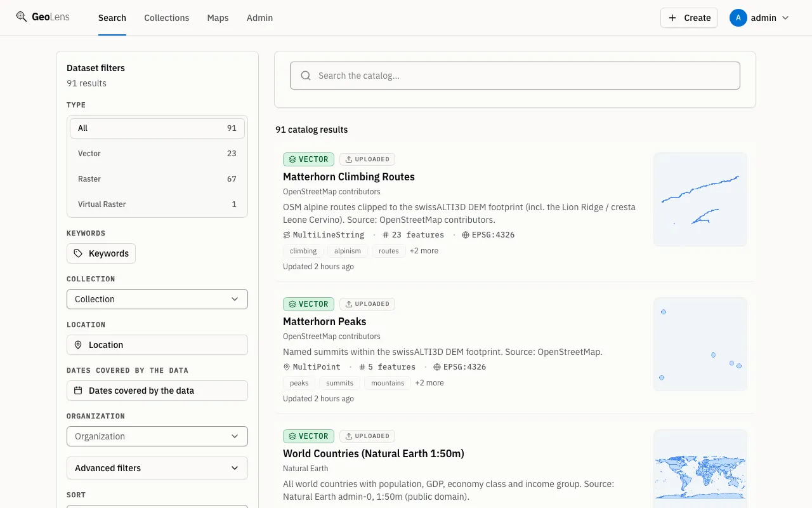Click the upload icon on Matterhorn Peaks UPLOADED badge
The height and width of the screenshot is (508, 812).
coord(348,304)
